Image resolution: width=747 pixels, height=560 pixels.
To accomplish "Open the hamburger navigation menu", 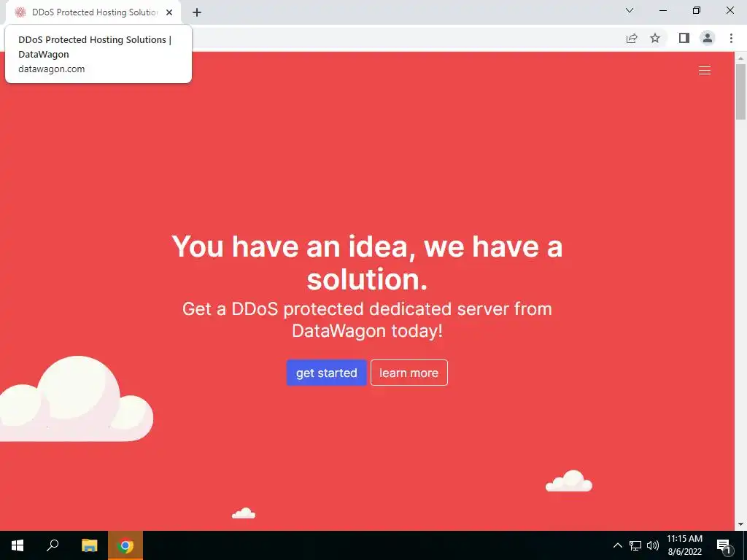I will [704, 71].
